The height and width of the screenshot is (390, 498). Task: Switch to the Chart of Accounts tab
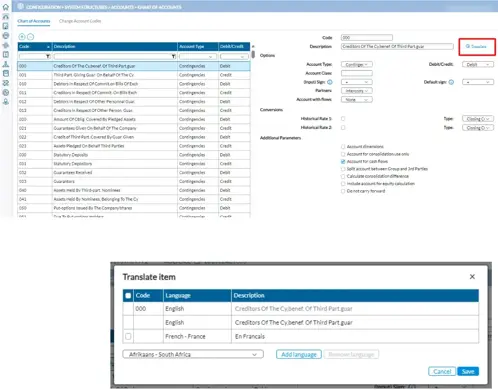click(34, 21)
